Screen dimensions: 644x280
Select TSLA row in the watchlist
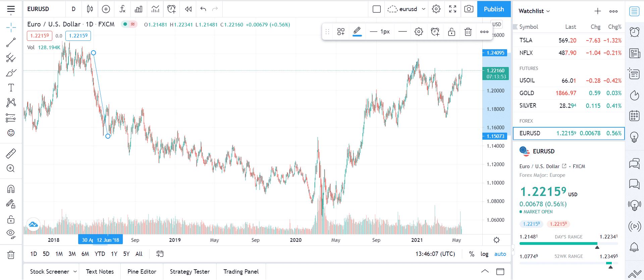569,40
